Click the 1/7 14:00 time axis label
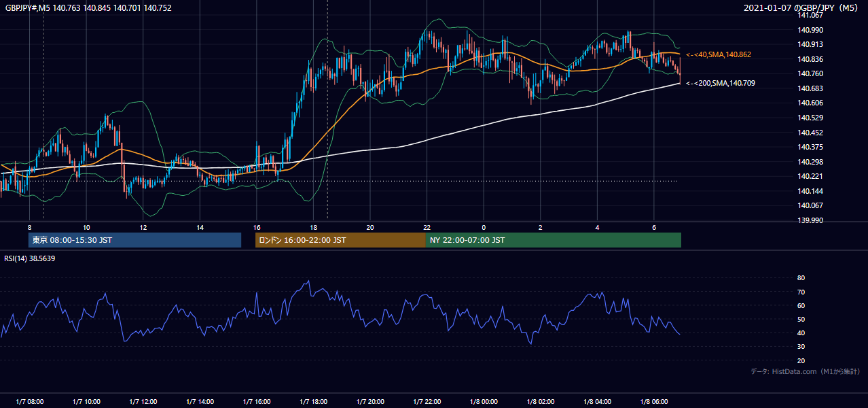The height and width of the screenshot is (408, 868). [200, 402]
